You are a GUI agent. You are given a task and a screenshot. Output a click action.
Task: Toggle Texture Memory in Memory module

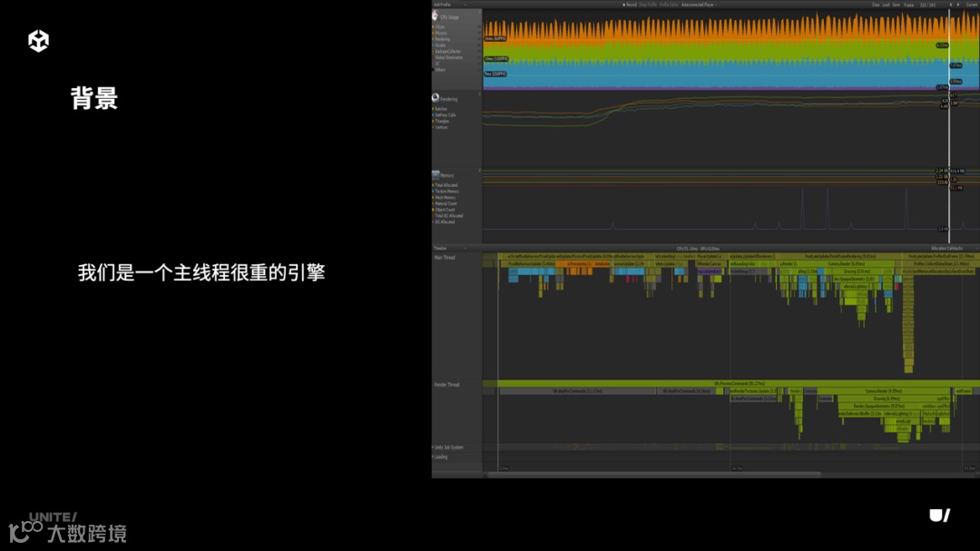pyautogui.click(x=446, y=192)
